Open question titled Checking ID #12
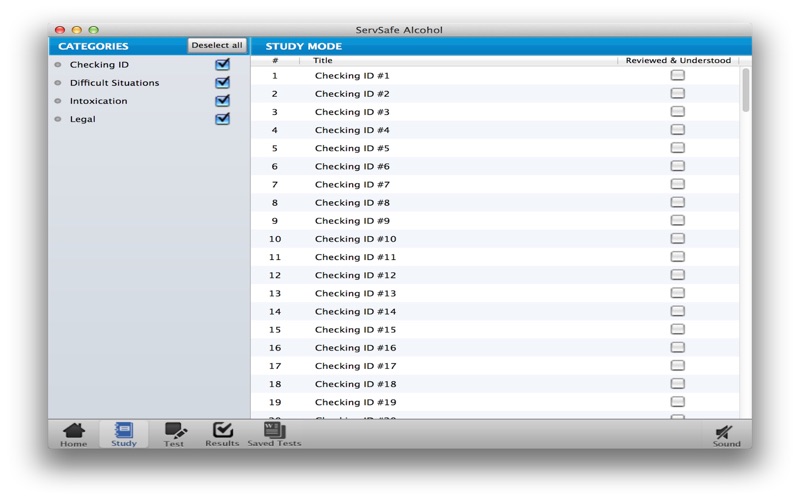This screenshot has height=500, width=800. coord(356,275)
